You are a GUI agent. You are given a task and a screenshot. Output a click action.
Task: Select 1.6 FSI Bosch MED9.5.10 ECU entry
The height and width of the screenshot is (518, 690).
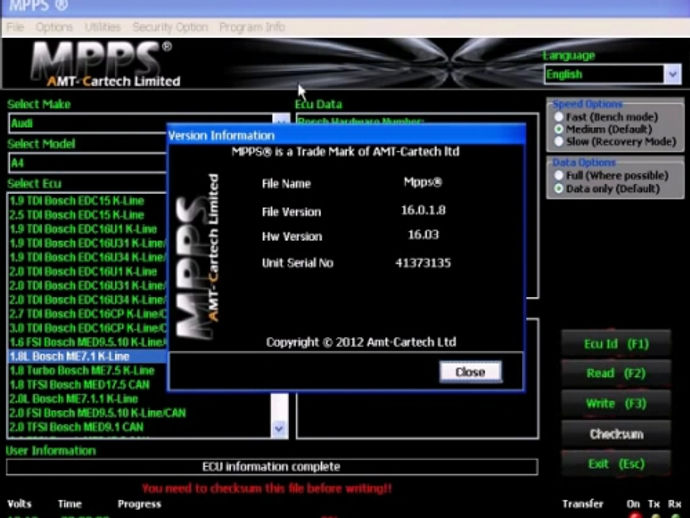[x=88, y=342]
